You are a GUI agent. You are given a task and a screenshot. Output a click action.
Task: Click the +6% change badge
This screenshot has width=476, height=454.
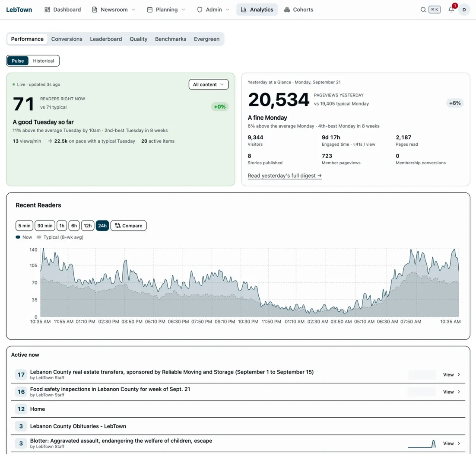(455, 103)
